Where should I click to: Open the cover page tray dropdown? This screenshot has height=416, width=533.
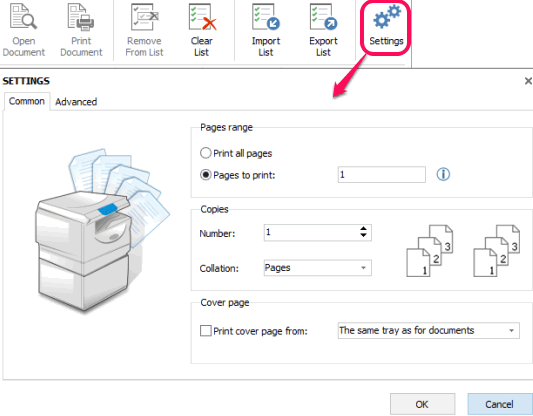(429, 330)
